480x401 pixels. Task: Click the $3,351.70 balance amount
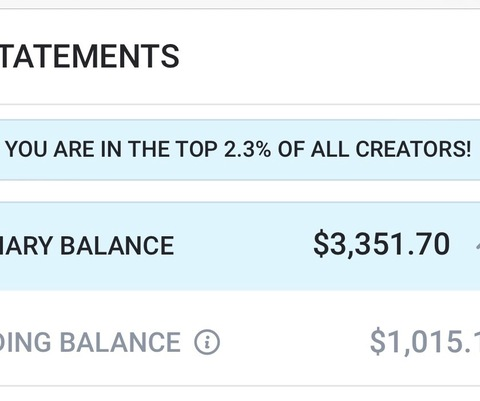click(382, 245)
